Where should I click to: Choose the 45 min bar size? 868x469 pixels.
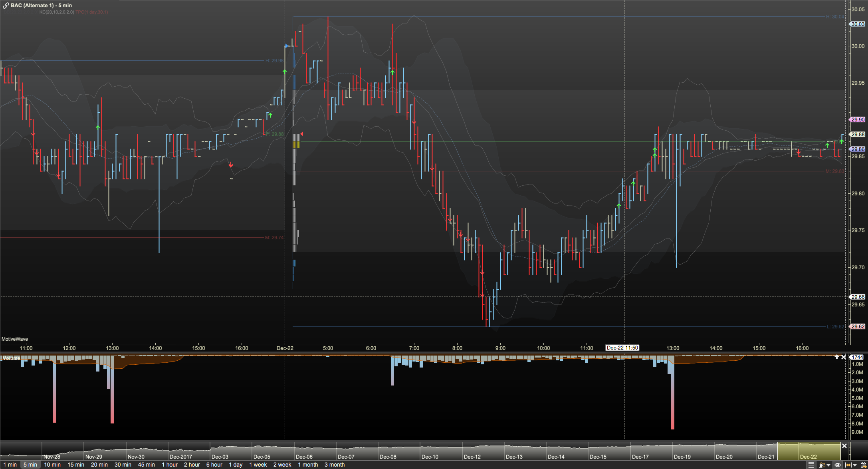click(147, 465)
